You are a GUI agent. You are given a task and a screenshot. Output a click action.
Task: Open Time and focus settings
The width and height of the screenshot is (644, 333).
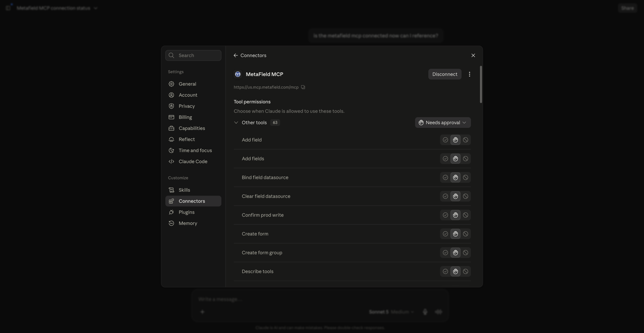pyautogui.click(x=193, y=150)
